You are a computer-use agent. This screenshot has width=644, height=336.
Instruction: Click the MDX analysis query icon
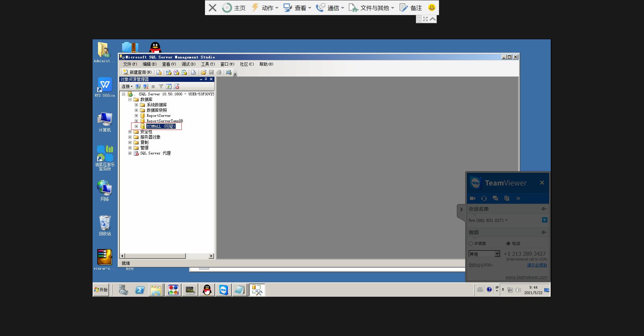(168, 72)
